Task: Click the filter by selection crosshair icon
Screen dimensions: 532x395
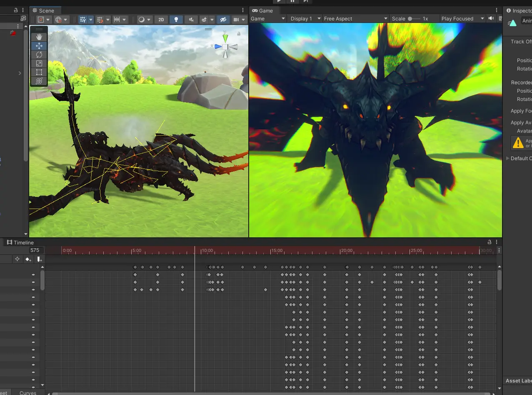Action: (17, 259)
